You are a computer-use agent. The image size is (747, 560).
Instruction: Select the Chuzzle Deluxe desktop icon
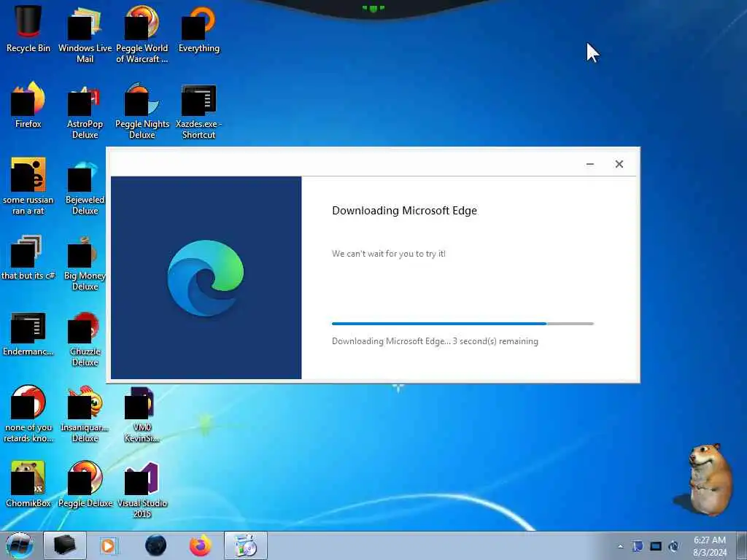(x=85, y=338)
